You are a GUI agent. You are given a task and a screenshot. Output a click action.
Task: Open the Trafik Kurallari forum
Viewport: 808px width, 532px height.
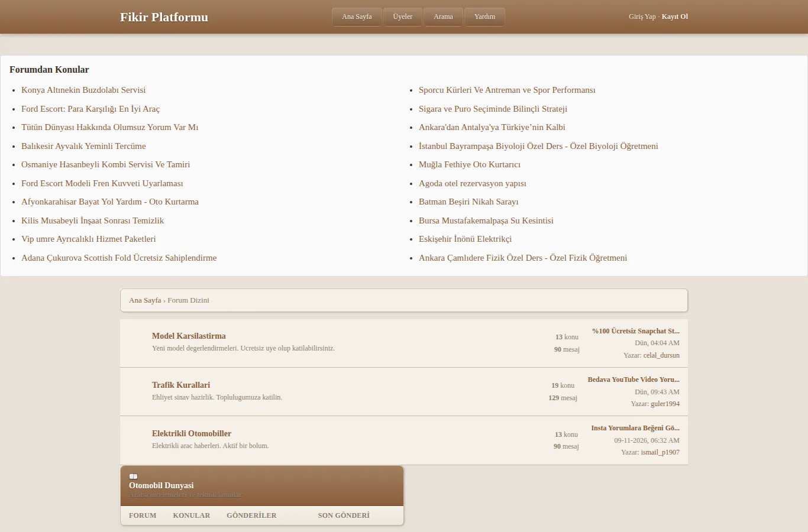181,385
